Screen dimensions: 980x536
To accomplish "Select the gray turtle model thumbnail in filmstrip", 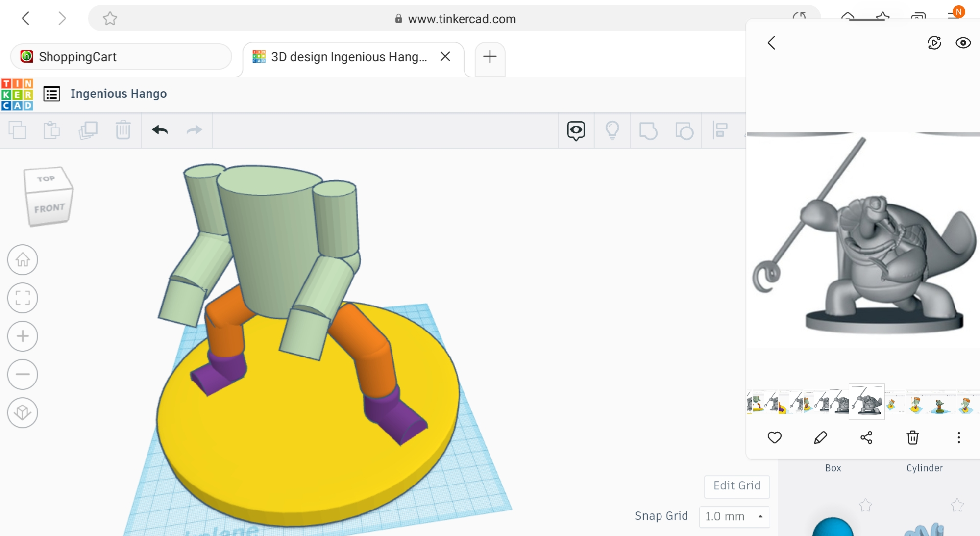I will 866,402.
